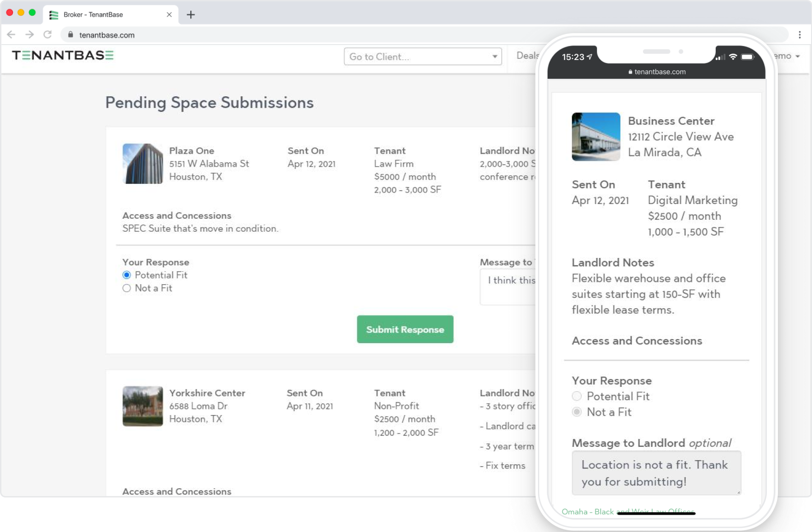Image resolution: width=812 pixels, height=532 pixels.
Task: Open a new browser tab with the plus icon
Action: (x=191, y=15)
